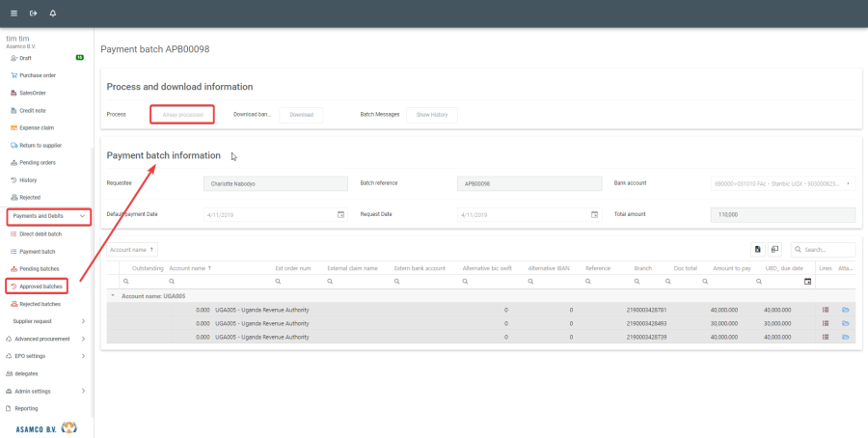Collapse the Payments and Debits section
Screen dimensions: 868x438
pyautogui.click(x=83, y=216)
